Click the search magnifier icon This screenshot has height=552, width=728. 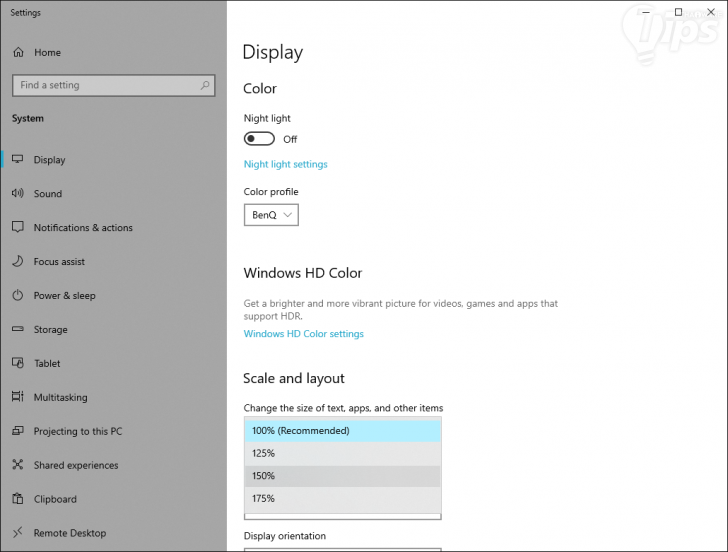point(205,86)
